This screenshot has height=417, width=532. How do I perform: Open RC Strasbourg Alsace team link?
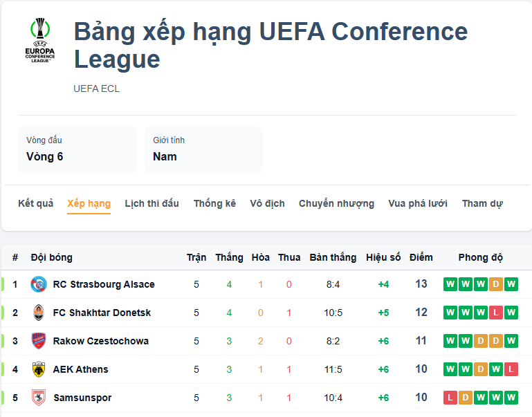coord(104,284)
